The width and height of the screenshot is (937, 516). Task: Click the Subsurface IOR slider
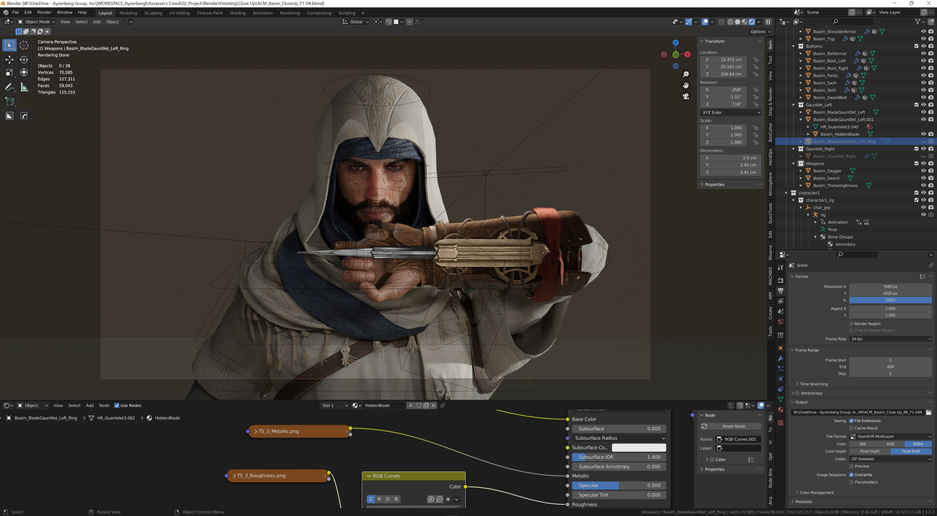point(618,457)
